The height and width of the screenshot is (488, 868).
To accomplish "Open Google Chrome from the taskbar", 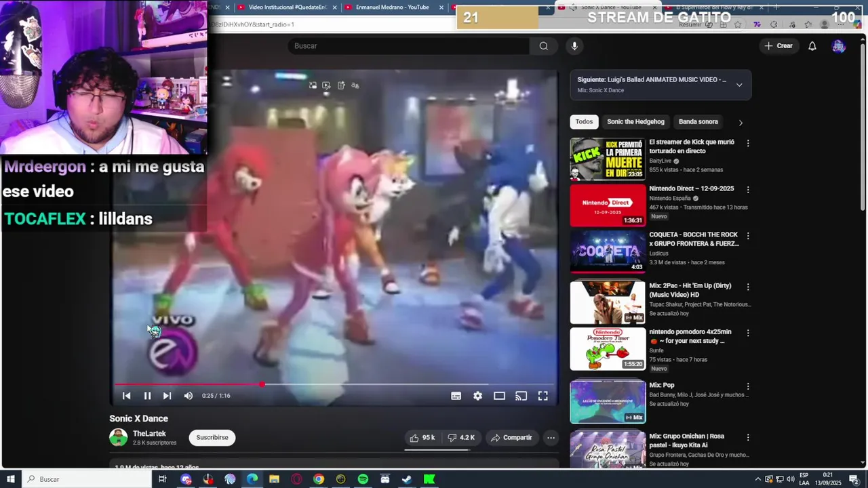I will coord(319,479).
